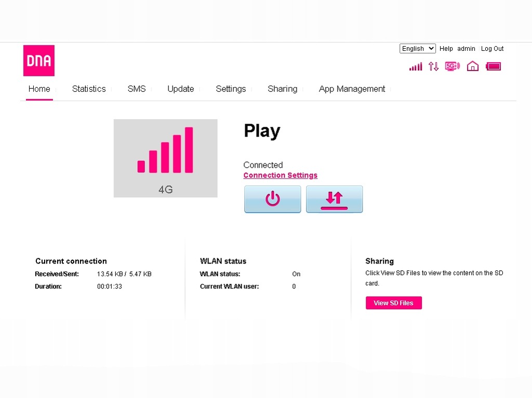
Task: Open the English language dropdown
Action: coord(417,48)
